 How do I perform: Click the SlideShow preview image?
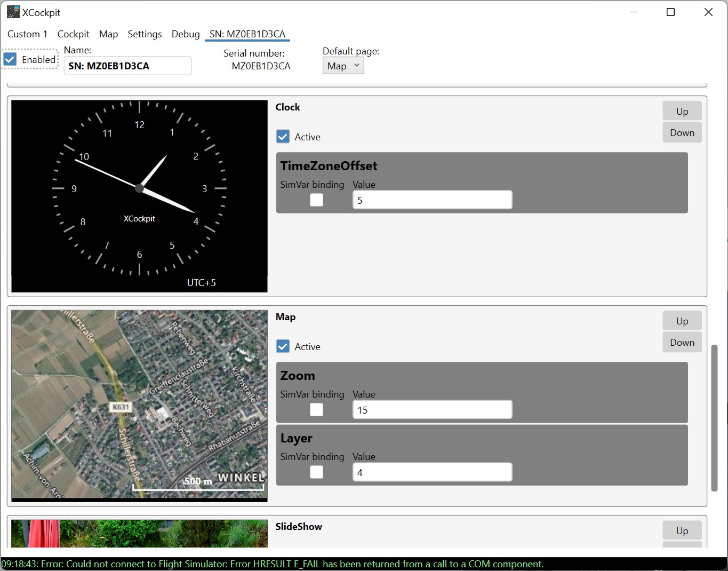click(x=139, y=533)
